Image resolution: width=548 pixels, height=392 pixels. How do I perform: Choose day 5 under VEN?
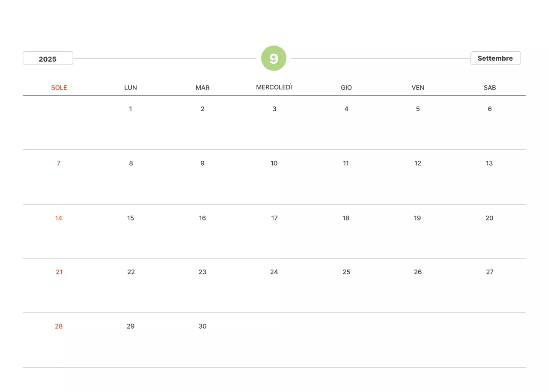pyautogui.click(x=418, y=109)
